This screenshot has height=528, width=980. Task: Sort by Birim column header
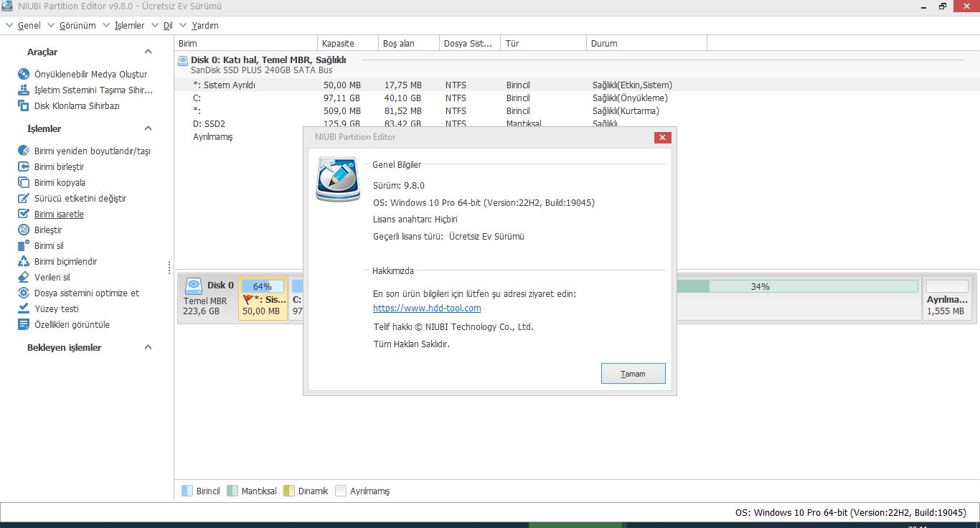tap(247, 43)
